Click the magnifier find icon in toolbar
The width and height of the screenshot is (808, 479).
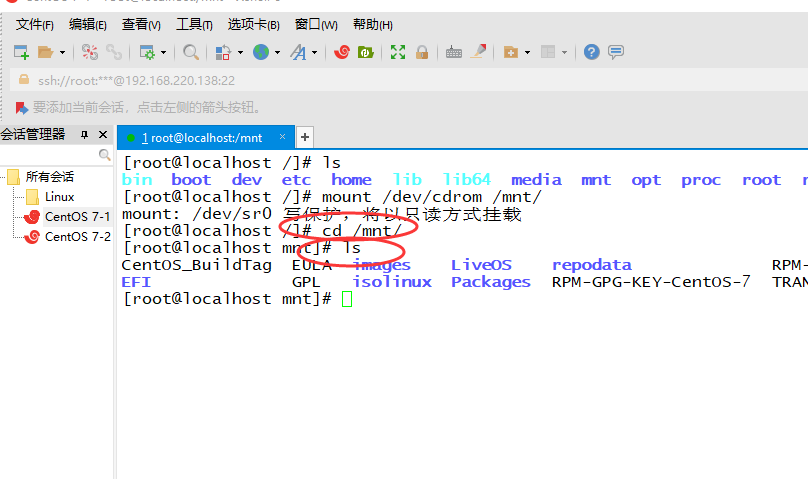(x=191, y=52)
